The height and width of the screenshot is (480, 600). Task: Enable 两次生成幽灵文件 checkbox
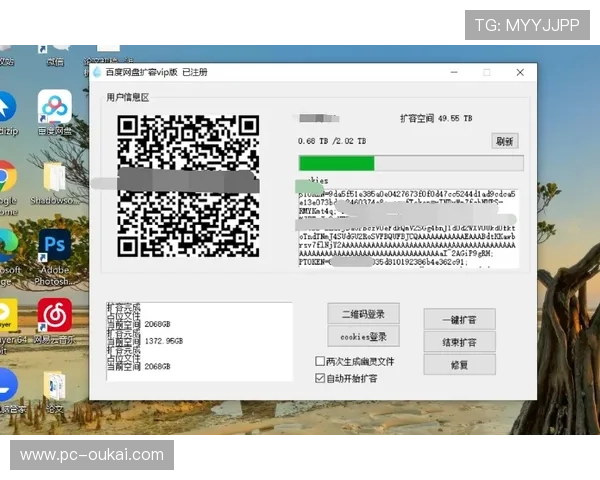[320, 361]
